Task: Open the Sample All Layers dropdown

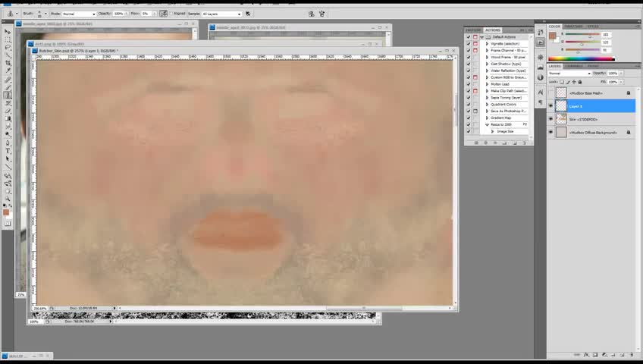Action: click(x=221, y=14)
